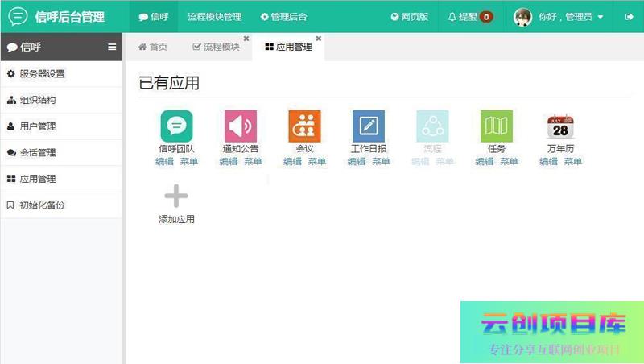Toggle the sidebar hamburger menu icon
Image resolution: width=644 pixels, height=364 pixels.
(x=112, y=47)
